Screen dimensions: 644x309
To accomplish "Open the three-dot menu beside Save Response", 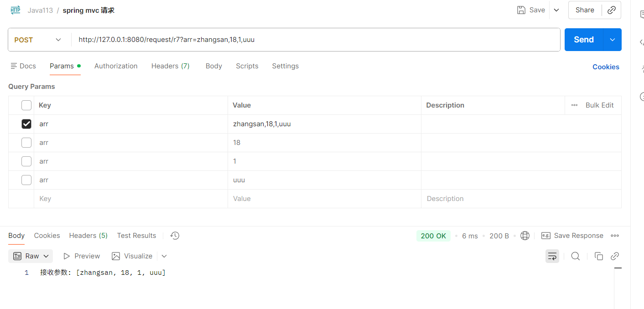I will coord(615,236).
